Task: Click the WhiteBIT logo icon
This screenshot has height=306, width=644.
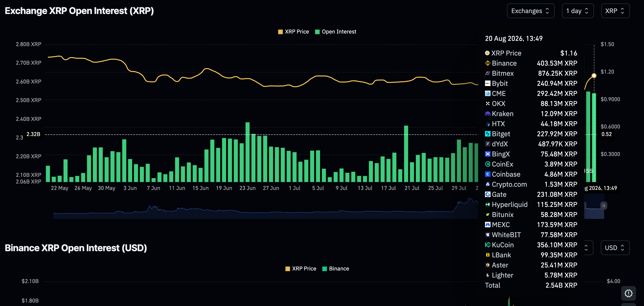Action: coord(488,235)
